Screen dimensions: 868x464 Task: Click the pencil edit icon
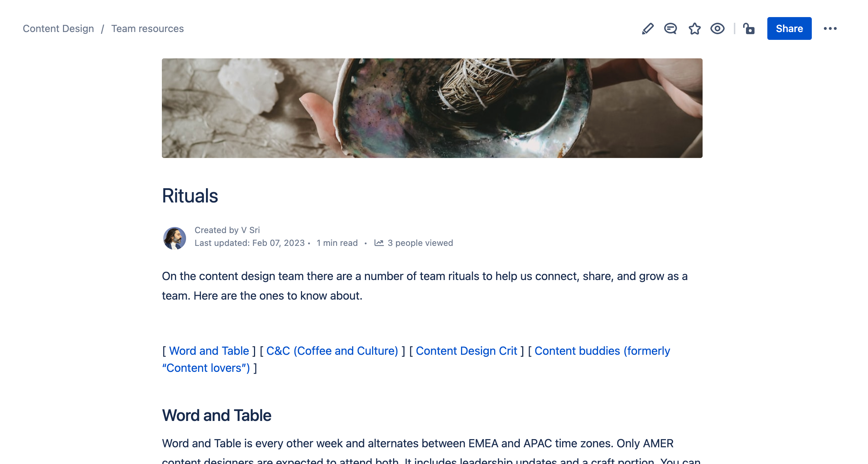pyautogui.click(x=648, y=28)
